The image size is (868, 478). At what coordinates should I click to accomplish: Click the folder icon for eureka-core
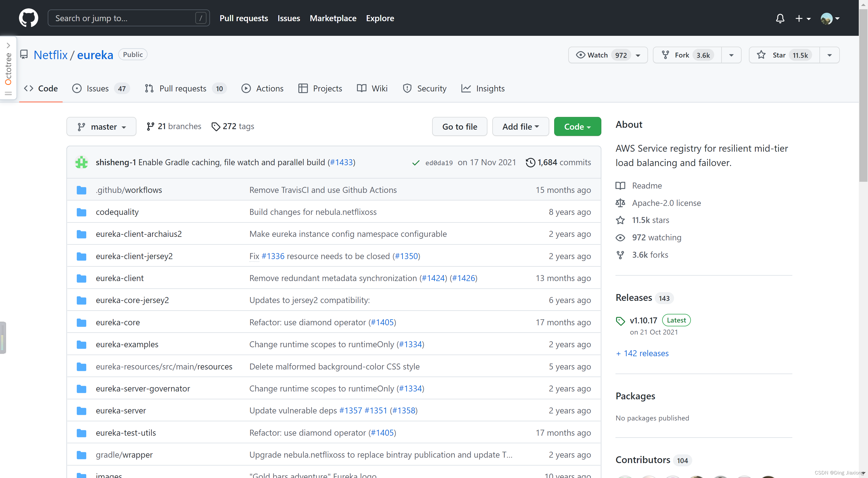[81, 323]
